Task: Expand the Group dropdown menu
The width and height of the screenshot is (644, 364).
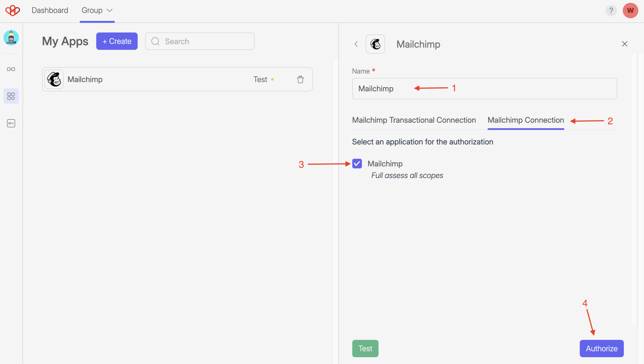Action: [x=97, y=11]
